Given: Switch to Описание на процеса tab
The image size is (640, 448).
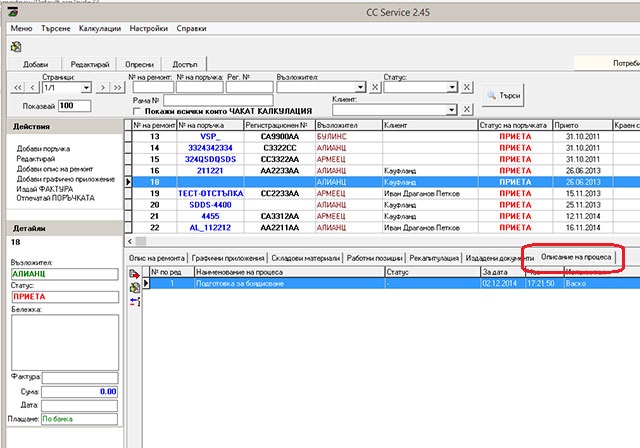Looking at the screenshot, I should 576,257.
